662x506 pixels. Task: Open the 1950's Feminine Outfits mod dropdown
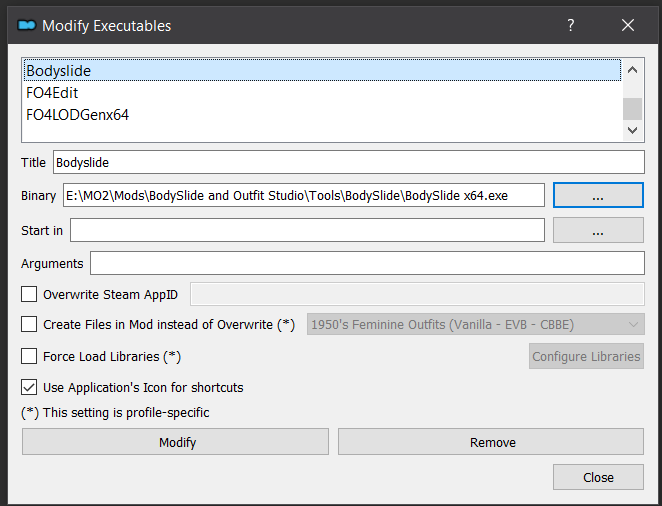pyautogui.click(x=475, y=324)
